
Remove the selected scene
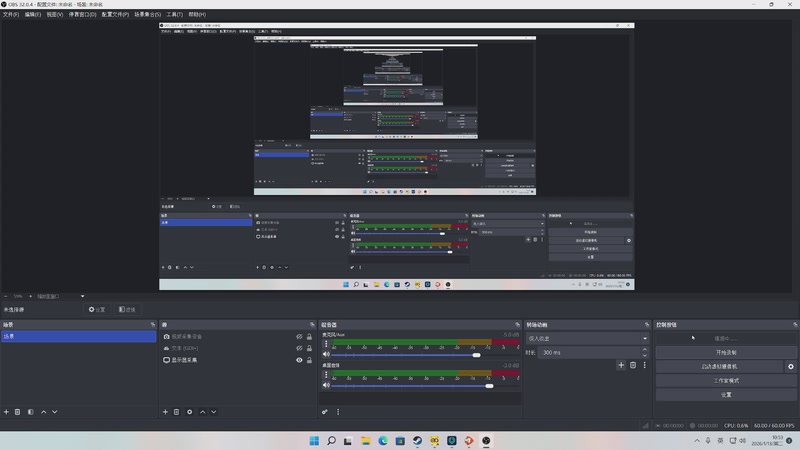click(x=17, y=412)
